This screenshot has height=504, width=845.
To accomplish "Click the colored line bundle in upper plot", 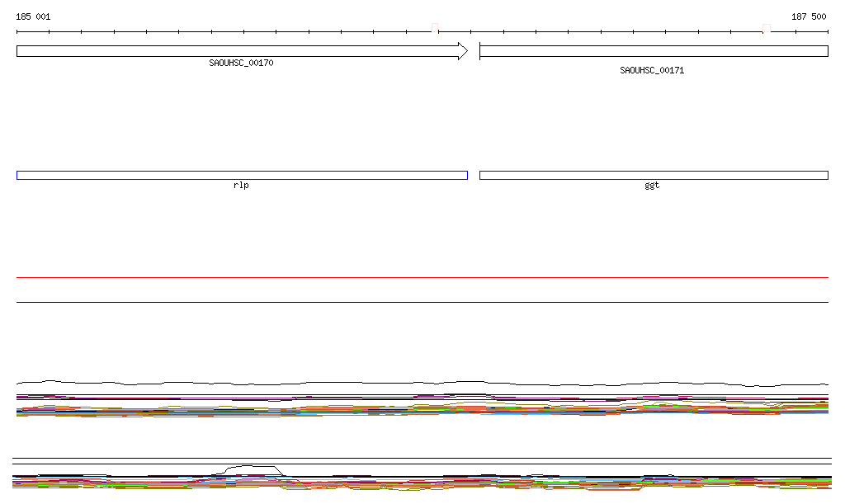I will [x=422, y=406].
